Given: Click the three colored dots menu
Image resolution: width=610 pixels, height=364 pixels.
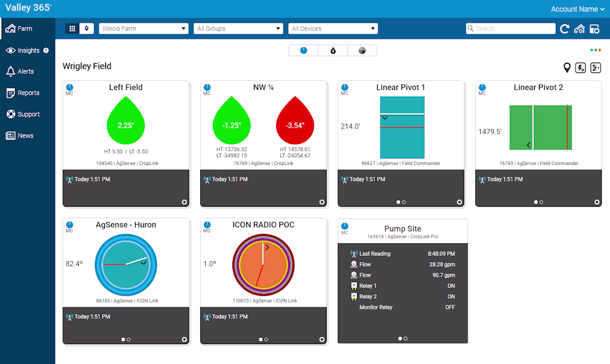Looking at the screenshot, I should click(596, 50).
